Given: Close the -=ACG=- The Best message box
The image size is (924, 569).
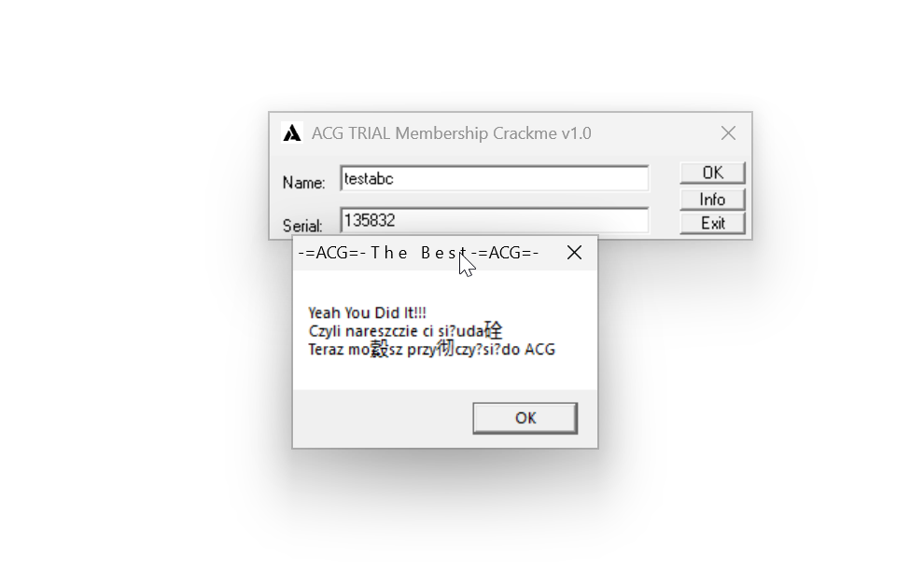Looking at the screenshot, I should pyautogui.click(x=574, y=253).
